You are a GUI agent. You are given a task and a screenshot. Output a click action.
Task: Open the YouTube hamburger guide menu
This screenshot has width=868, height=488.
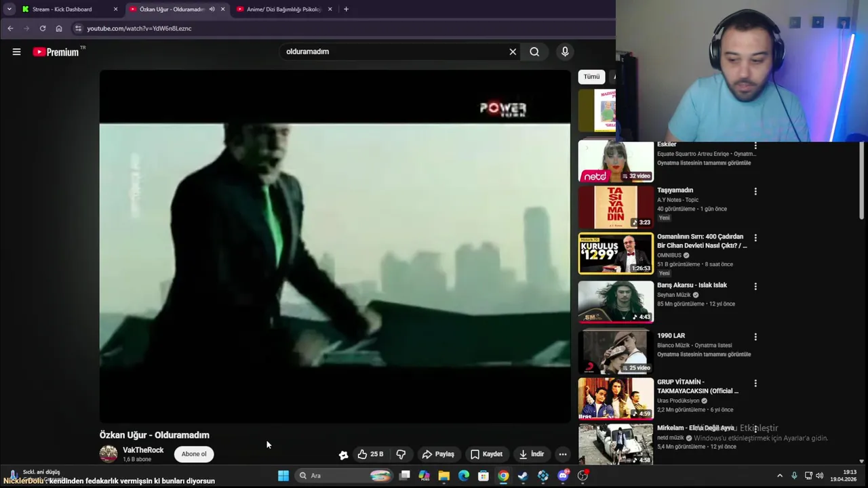[16, 52]
